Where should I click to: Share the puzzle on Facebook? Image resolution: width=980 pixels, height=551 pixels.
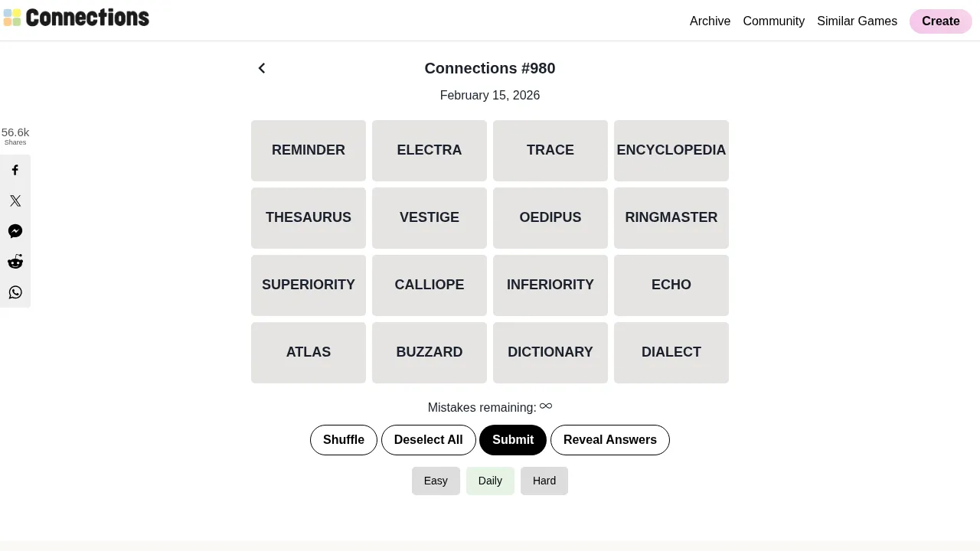[15, 170]
